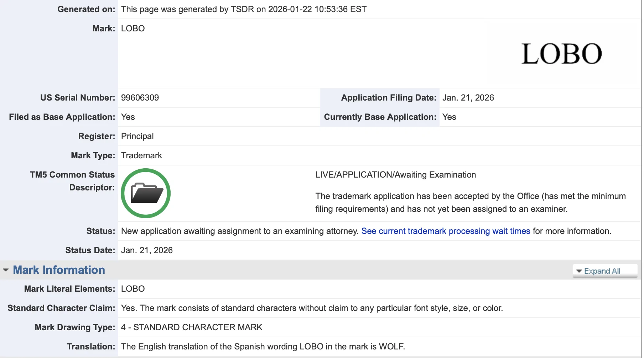The image size is (644, 358).
Task: Click the translation text mentioning WOLF
Action: pyautogui.click(x=263, y=347)
